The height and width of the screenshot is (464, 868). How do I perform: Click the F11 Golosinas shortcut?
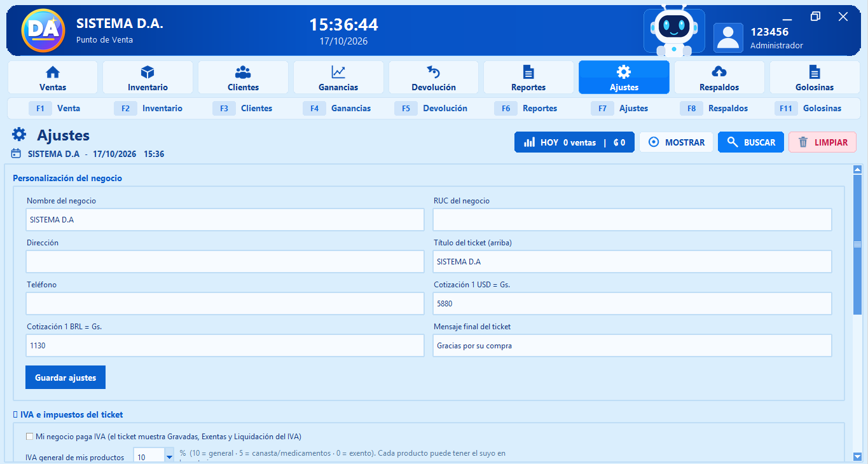click(x=808, y=109)
